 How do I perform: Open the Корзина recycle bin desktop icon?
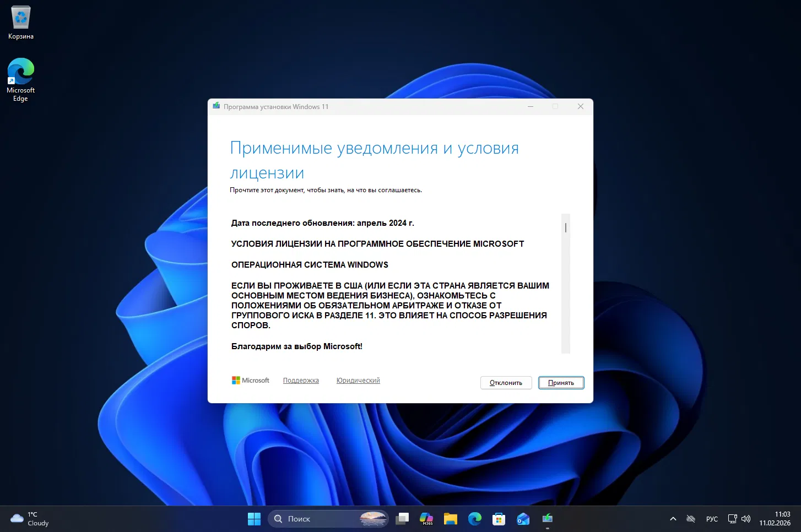coord(21,23)
